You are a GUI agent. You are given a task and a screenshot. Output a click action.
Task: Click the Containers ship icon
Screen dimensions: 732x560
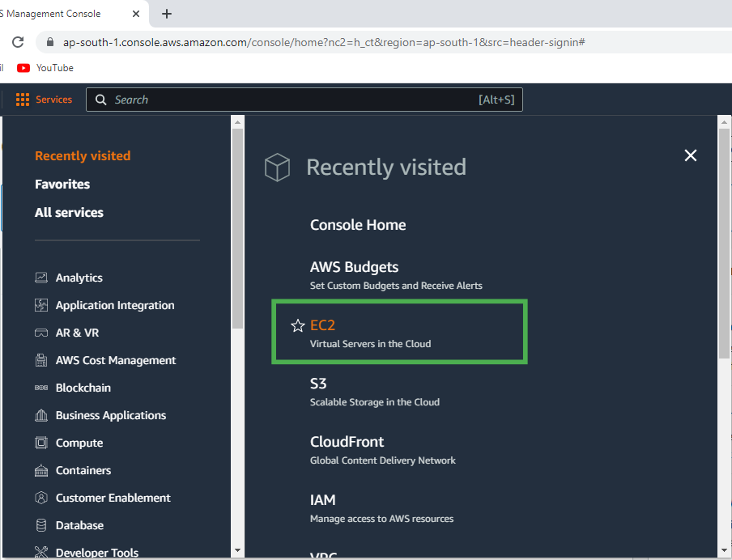coord(41,470)
